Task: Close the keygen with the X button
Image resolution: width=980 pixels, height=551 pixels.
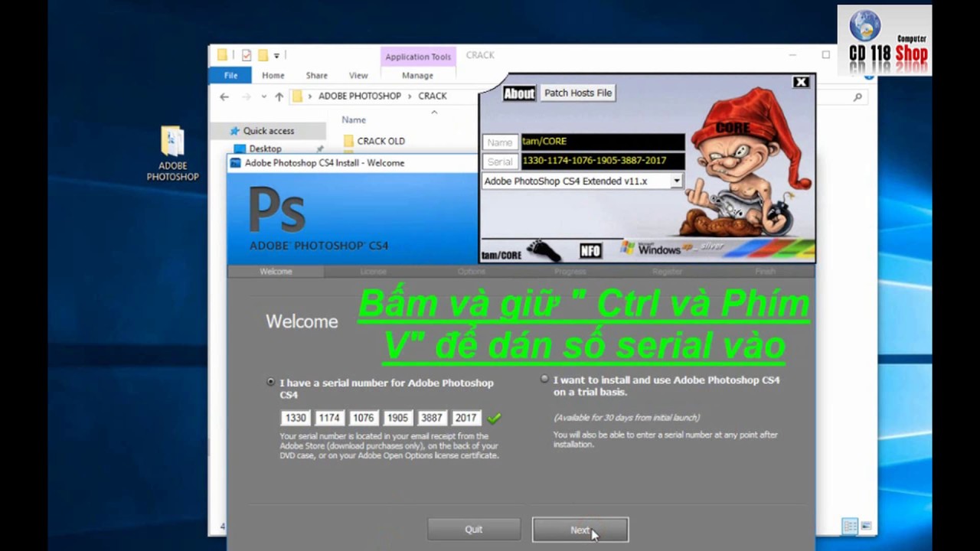Action: (x=801, y=82)
